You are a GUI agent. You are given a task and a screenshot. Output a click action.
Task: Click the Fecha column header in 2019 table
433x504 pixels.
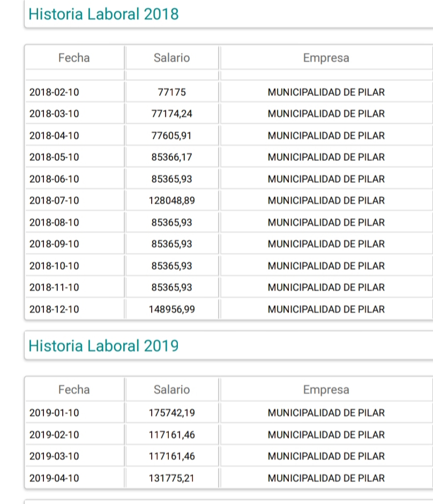(x=74, y=390)
